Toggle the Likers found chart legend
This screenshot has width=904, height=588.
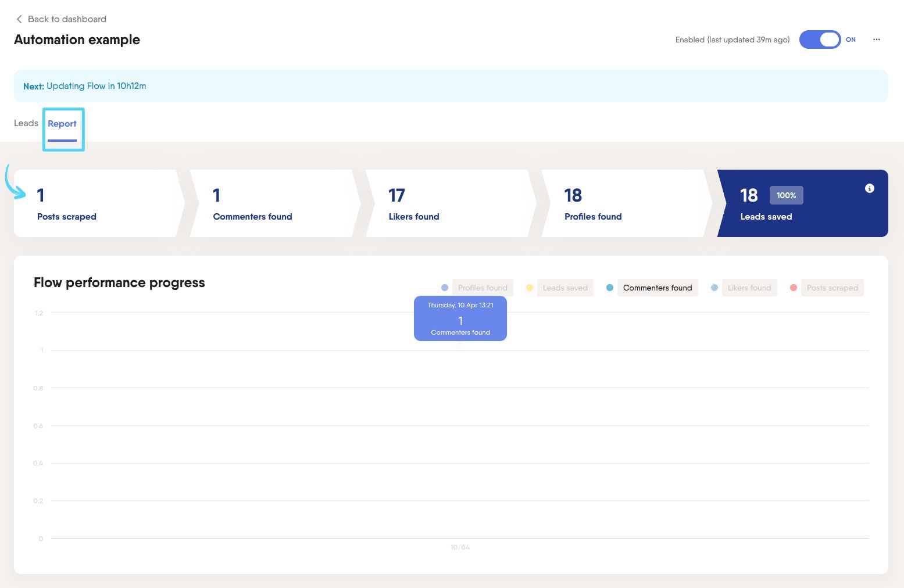(x=749, y=288)
